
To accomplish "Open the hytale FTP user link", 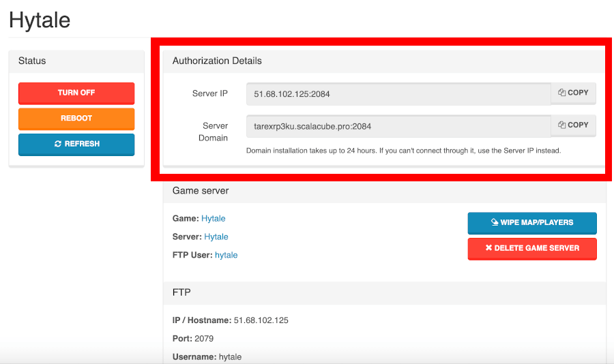I will click(x=226, y=255).
